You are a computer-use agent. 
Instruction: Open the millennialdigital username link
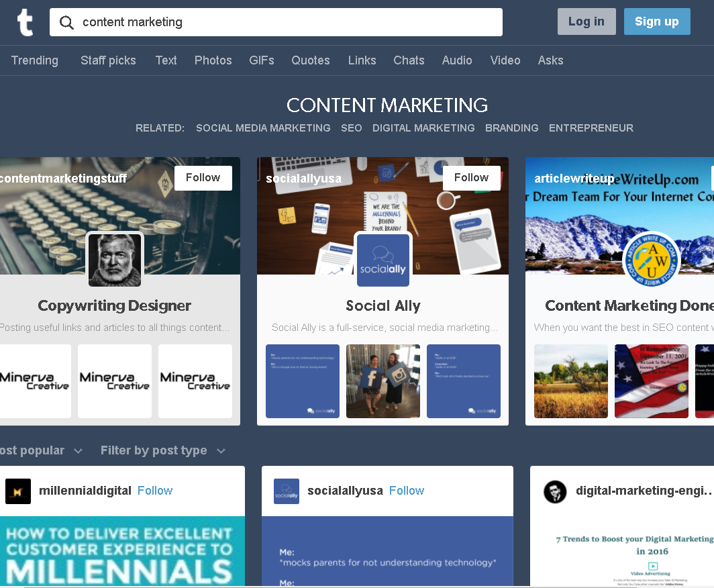85,491
